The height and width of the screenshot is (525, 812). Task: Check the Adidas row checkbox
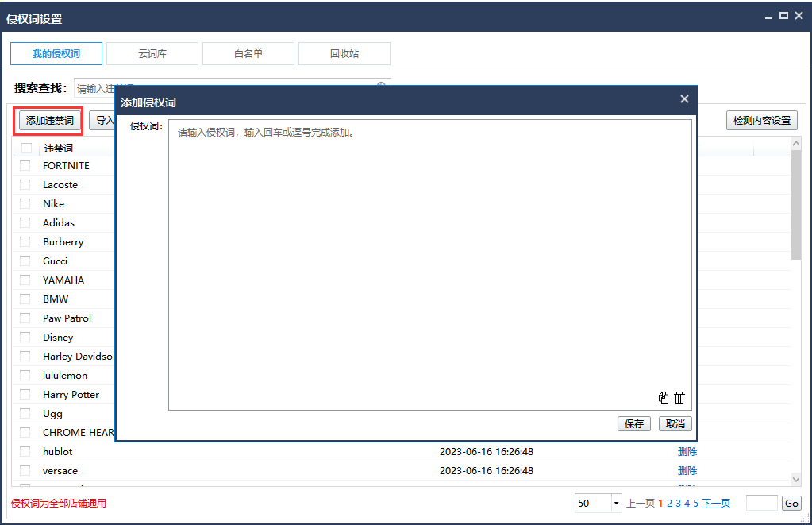coord(25,223)
